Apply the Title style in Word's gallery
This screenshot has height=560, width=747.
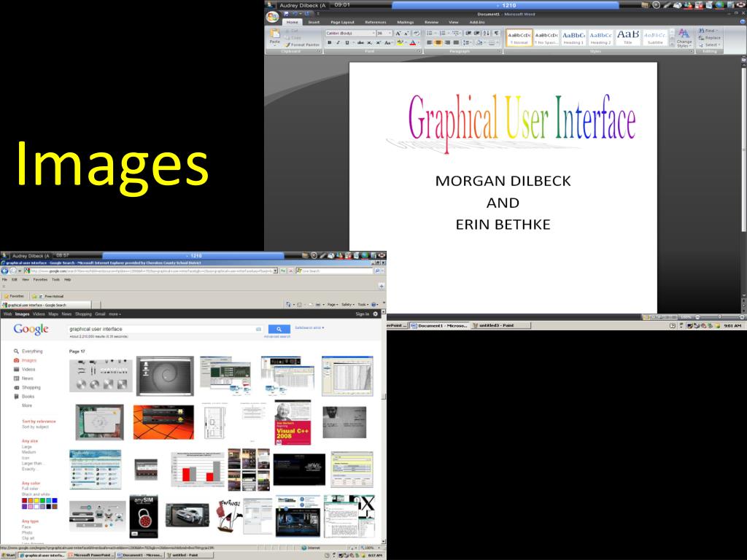[x=628, y=38]
